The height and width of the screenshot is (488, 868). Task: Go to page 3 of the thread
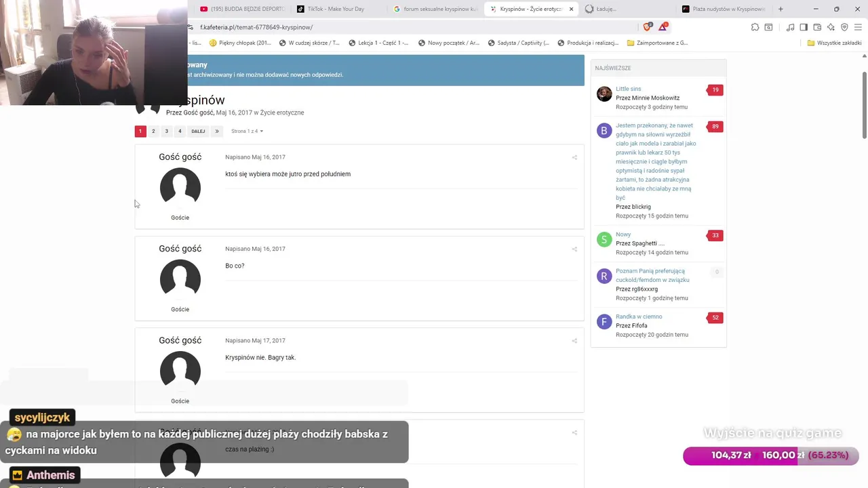(x=167, y=131)
